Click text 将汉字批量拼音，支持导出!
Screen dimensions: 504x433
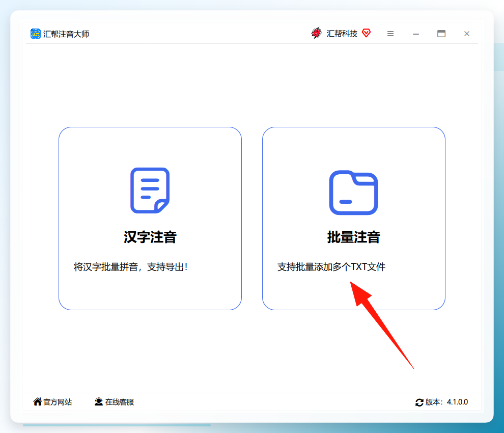[x=130, y=267]
